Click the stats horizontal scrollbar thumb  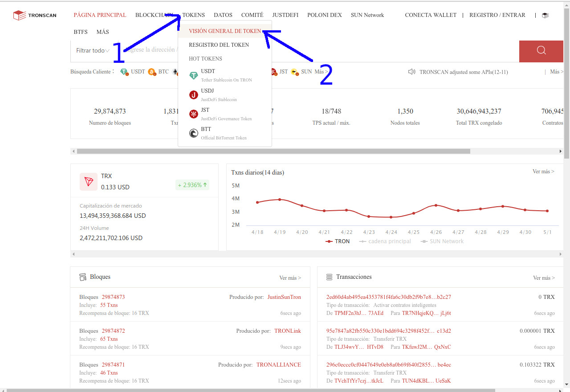tap(273, 151)
